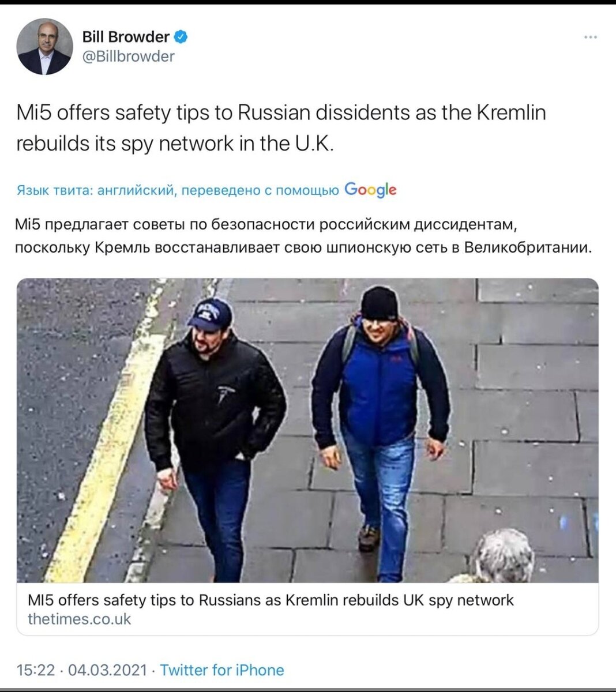Open the Bill Browder display name

pyautogui.click(x=126, y=37)
